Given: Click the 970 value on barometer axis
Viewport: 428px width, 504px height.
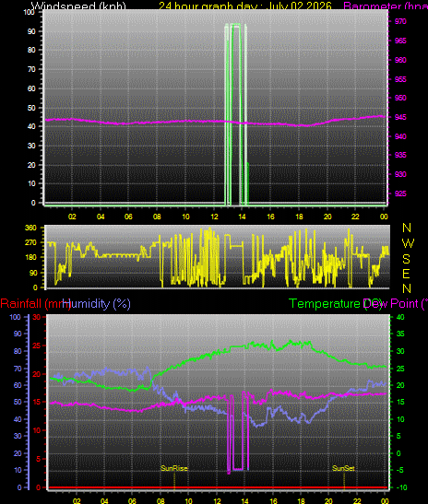Looking at the screenshot, I should coord(400,21).
